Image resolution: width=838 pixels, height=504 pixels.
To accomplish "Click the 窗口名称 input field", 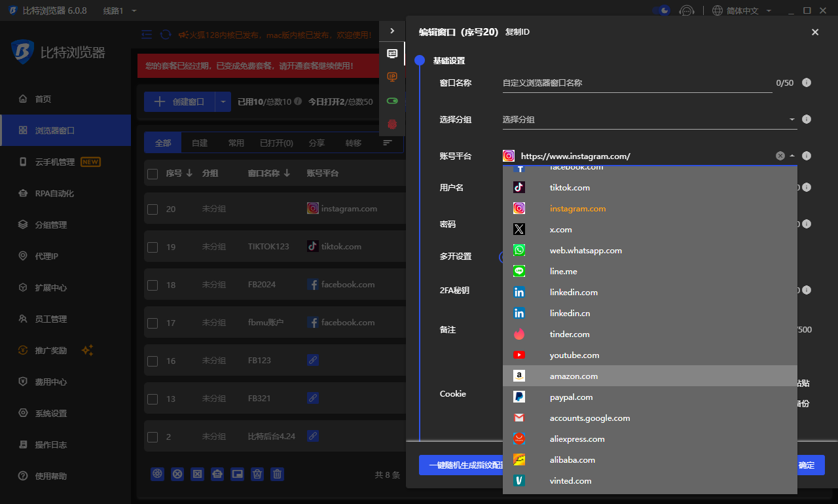I will click(637, 83).
